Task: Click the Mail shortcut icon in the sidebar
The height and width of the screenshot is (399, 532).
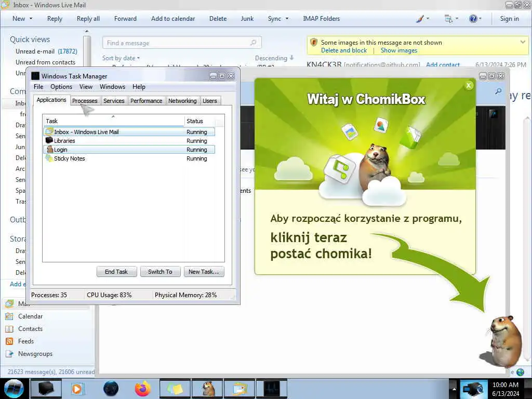Action: click(x=9, y=303)
